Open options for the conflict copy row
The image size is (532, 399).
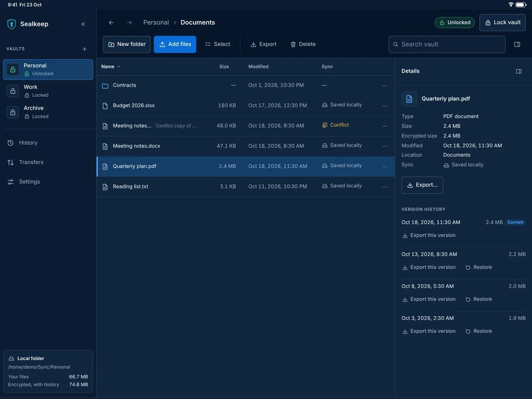coord(385,126)
